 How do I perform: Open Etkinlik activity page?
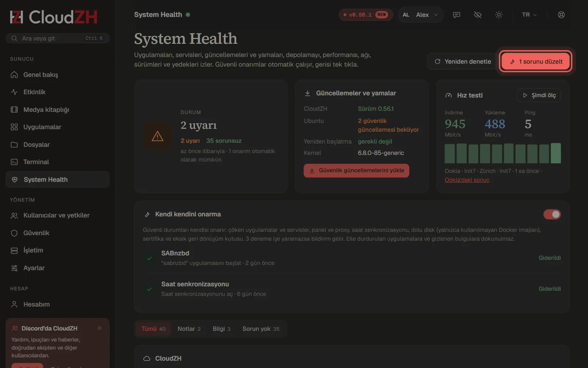click(x=58, y=92)
